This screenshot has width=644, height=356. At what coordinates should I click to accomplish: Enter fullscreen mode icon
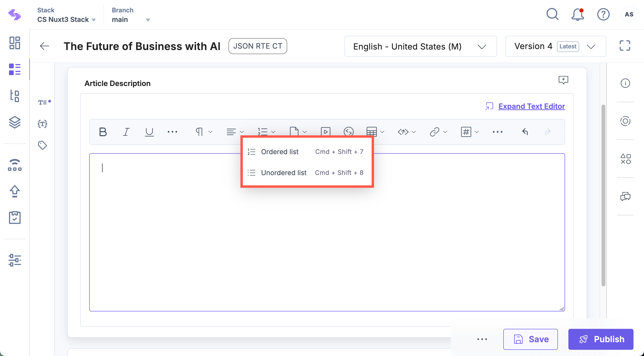[x=625, y=46]
